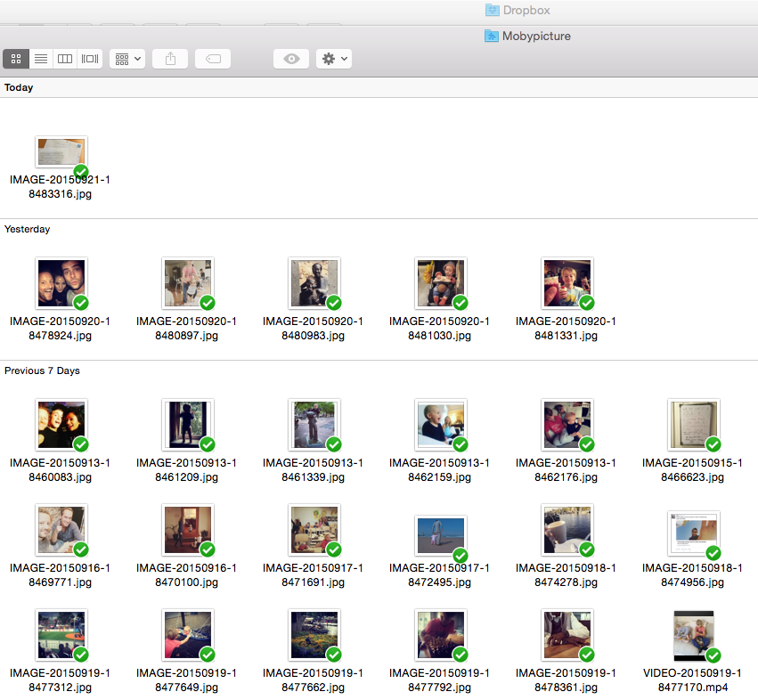
Task: Select thumbnail IMAGE-20150919-18477312.jpg
Action: pos(61,635)
